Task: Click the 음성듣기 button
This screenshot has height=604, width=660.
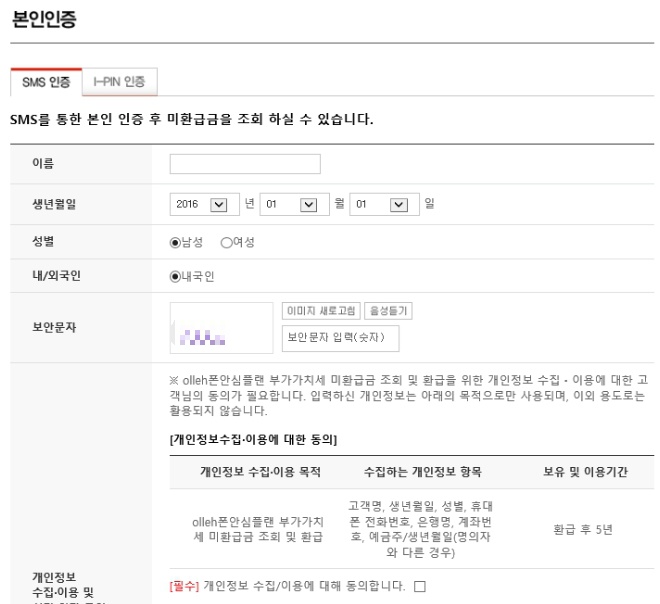Action: 388,311
